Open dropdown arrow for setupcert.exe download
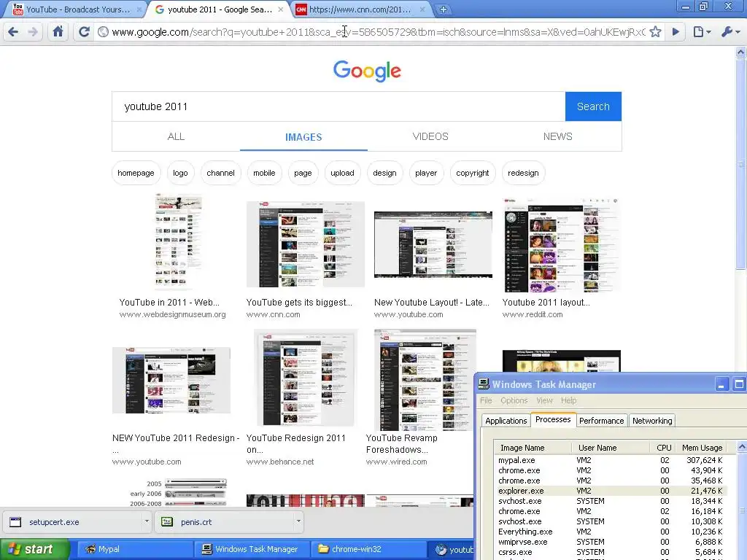The image size is (747, 560). pyautogui.click(x=147, y=521)
